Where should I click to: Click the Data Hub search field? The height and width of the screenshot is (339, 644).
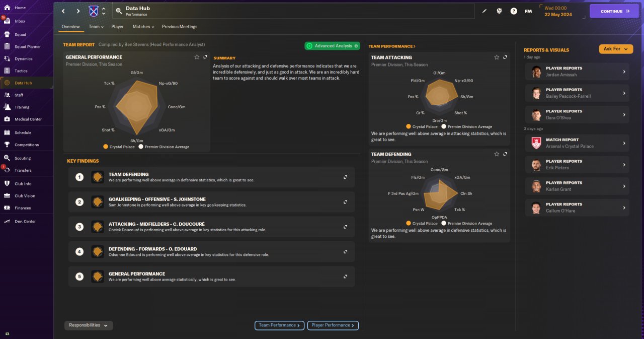point(293,11)
